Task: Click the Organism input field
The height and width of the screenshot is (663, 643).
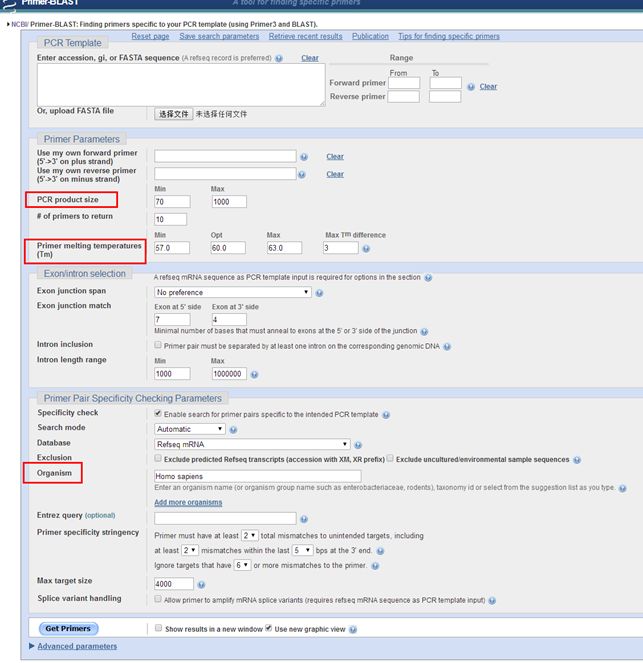Action: coord(265,476)
